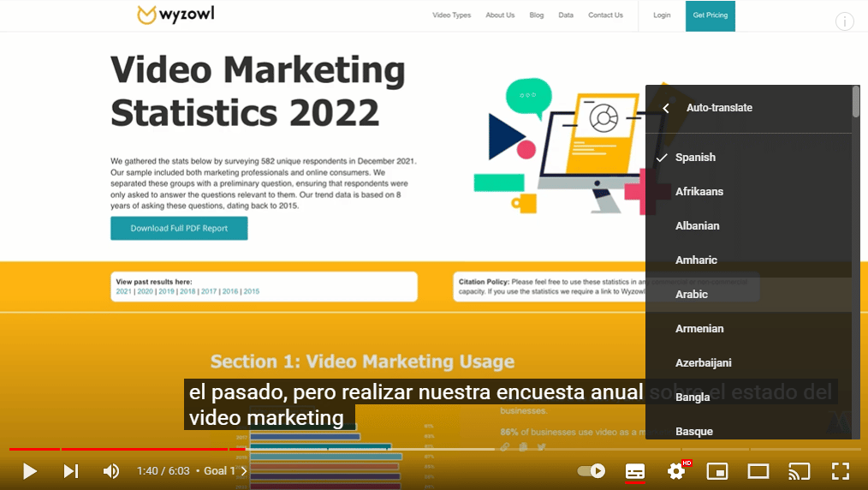Open Video Types nav item

point(452,15)
